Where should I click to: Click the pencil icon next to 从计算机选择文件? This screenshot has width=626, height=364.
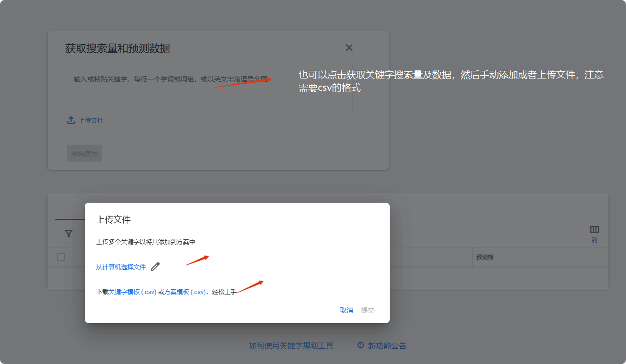(x=155, y=267)
